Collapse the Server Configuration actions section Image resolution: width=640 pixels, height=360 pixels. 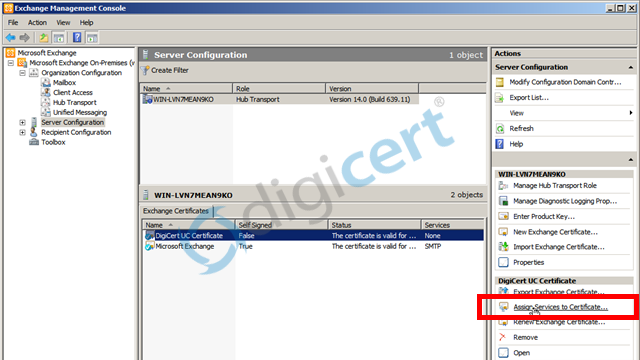[631, 67]
